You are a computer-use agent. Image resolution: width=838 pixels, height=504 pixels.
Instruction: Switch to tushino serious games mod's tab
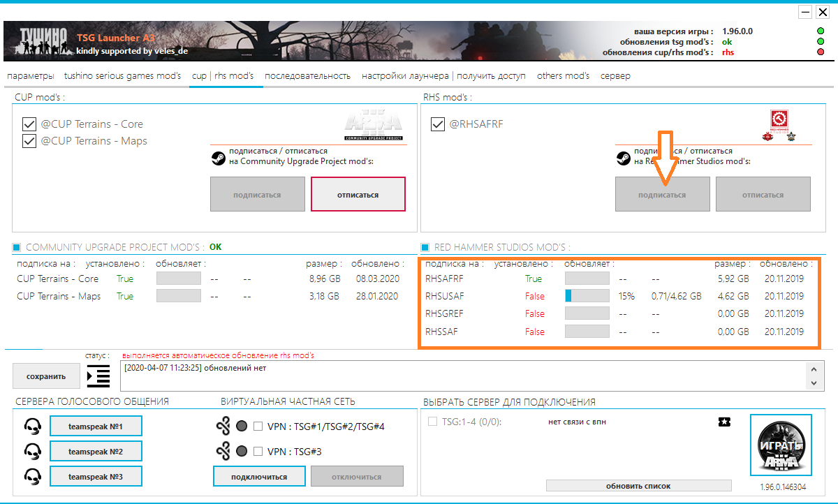tap(123, 76)
